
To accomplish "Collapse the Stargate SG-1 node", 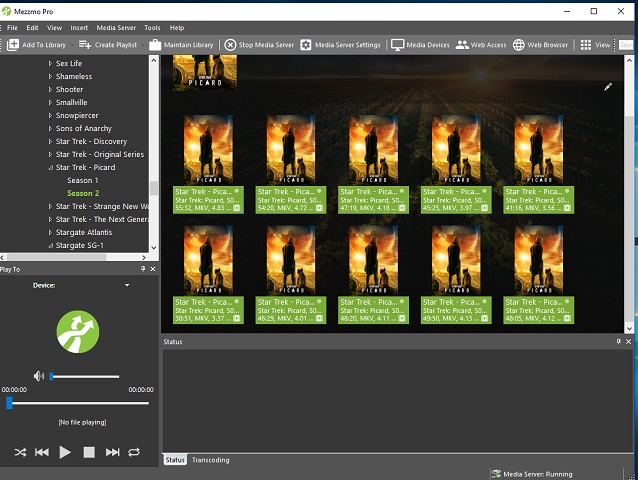I will (x=50, y=245).
